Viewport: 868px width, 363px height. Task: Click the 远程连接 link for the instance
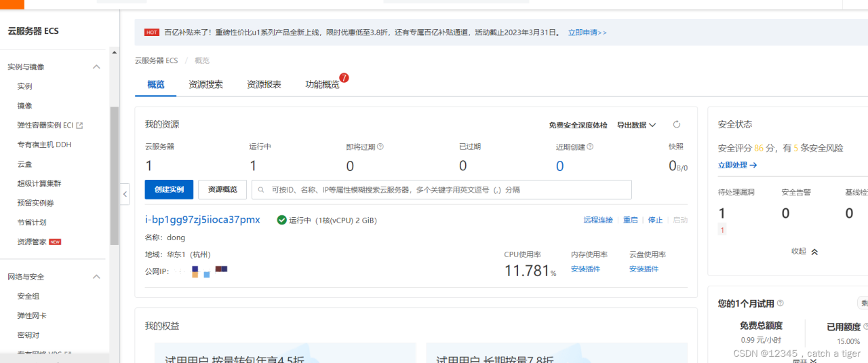coord(597,220)
